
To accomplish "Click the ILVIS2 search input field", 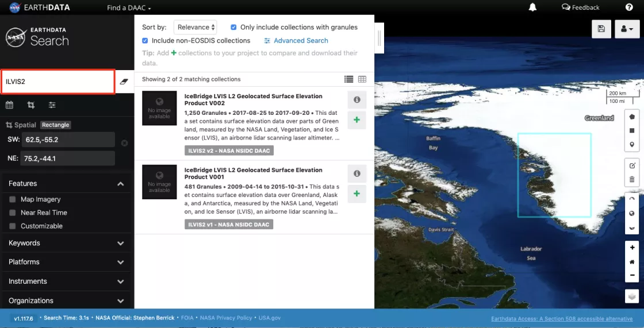I will [x=58, y=82].
